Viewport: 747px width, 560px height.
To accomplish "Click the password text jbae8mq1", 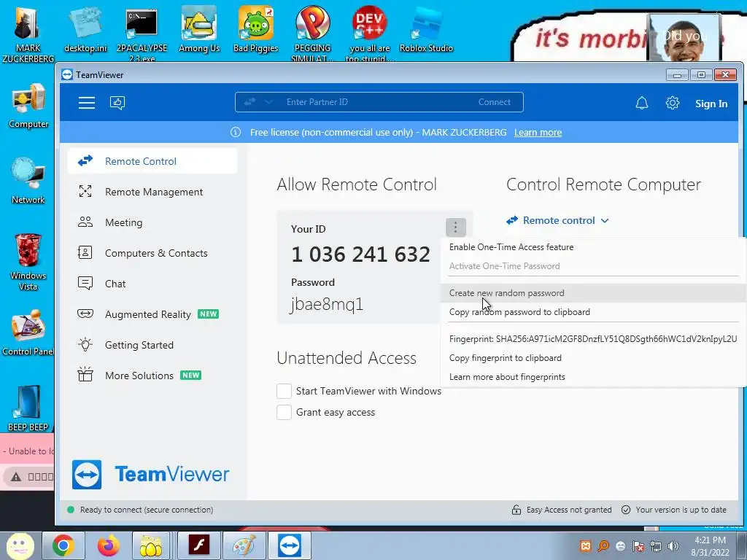I will [327, 304].
